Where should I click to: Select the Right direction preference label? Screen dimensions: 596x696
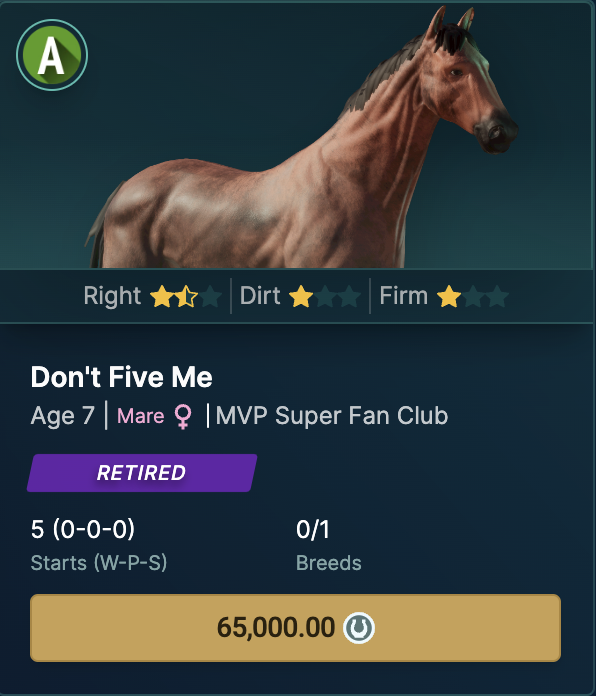112,296
